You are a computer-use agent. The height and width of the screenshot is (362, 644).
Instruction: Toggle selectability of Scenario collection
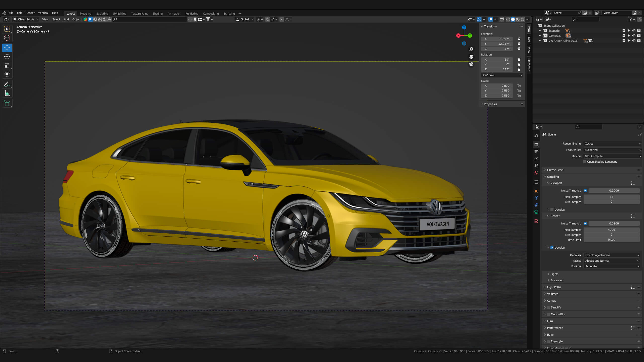point(629,30)
